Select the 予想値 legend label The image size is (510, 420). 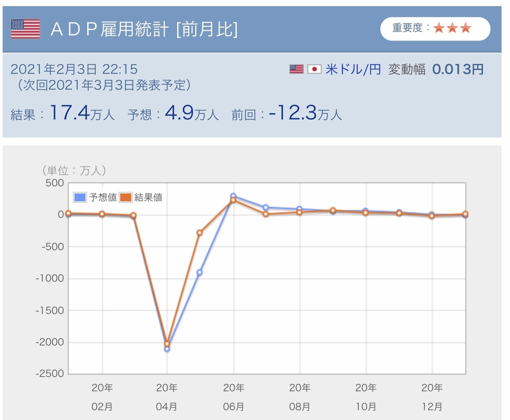[102, 197]
